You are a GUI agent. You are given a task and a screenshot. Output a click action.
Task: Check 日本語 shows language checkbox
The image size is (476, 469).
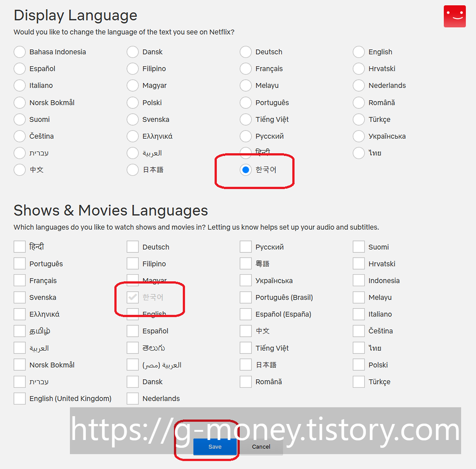(246, 364)
